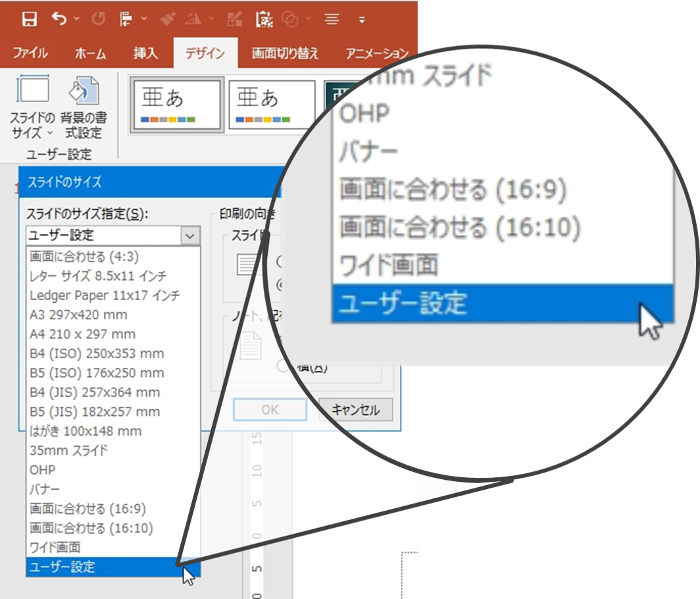Select B5 (ISO) 176x250 mm size
This screenshot has height=599, width=700.
[113, 373]
